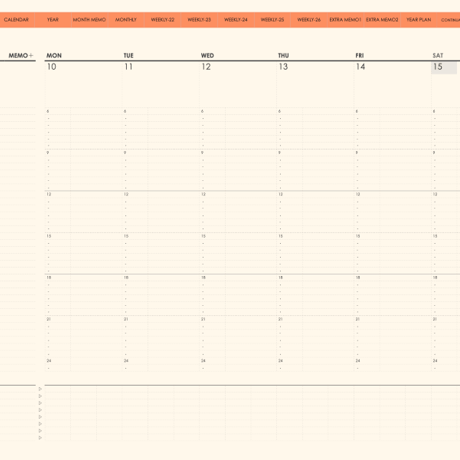Click Monday's blank note area under date 10
Screen dimensions: 460x460
(x=83, y=90)
